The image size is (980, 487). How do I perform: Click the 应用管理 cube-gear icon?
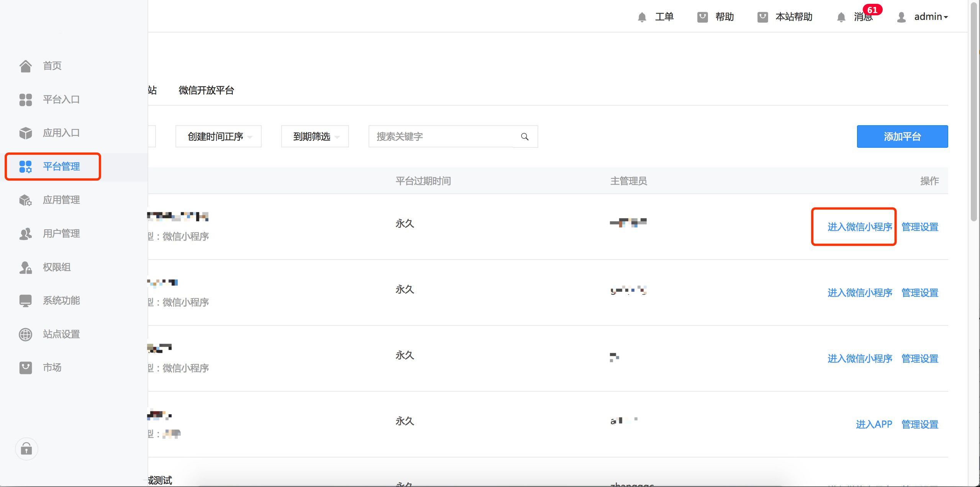coord(26,200)
